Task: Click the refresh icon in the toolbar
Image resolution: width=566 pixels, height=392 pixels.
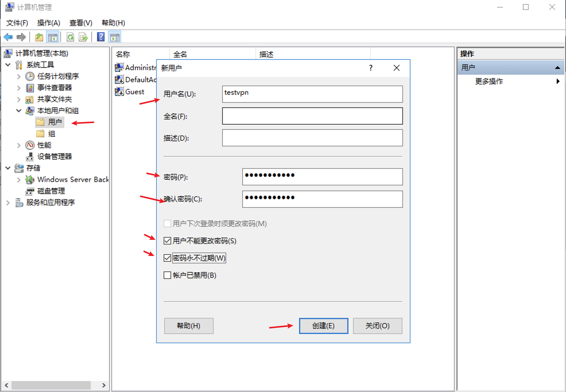Action: pyautogui.click(x=70, y=37)
